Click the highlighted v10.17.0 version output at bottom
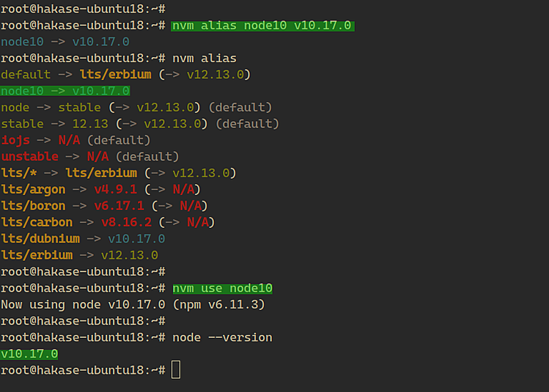The width and height of the screenshot is (549, 392). [29, 354]
